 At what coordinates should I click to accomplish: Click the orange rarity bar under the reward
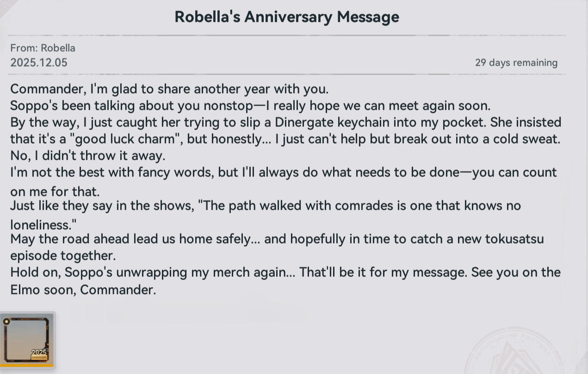(27, 366)
